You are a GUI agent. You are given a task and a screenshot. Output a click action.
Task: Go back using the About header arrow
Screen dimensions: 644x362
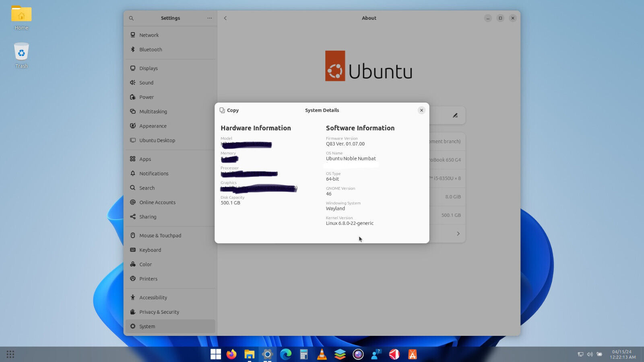(225, 18)
